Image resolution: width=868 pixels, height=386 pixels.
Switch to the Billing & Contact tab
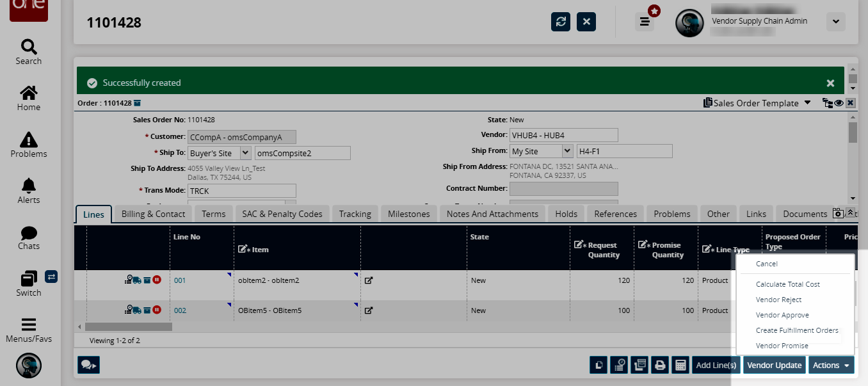click(x=153, y=214)
